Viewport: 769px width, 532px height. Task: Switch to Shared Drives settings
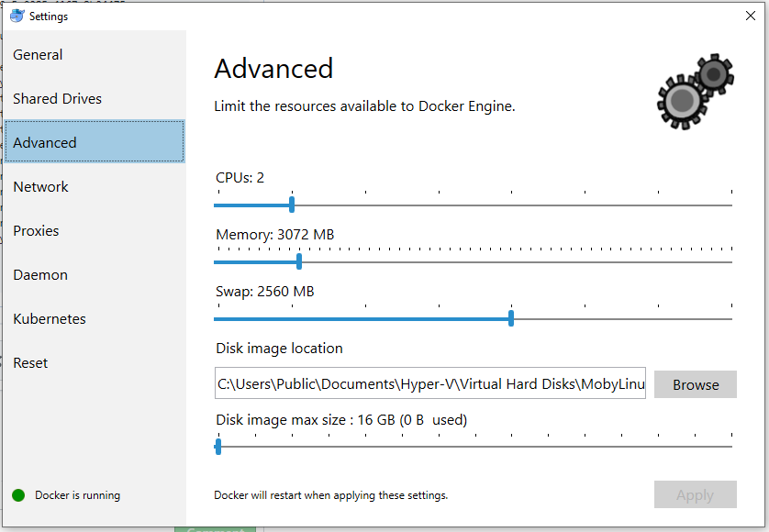click(x=95, y=98)
